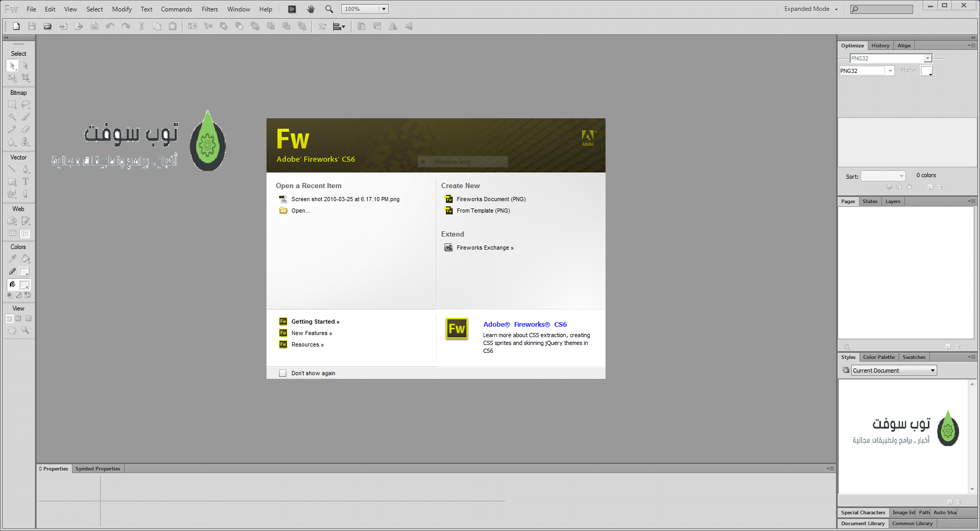
Task: Select the Rubber Stamp tool
Action: [26, 142]
